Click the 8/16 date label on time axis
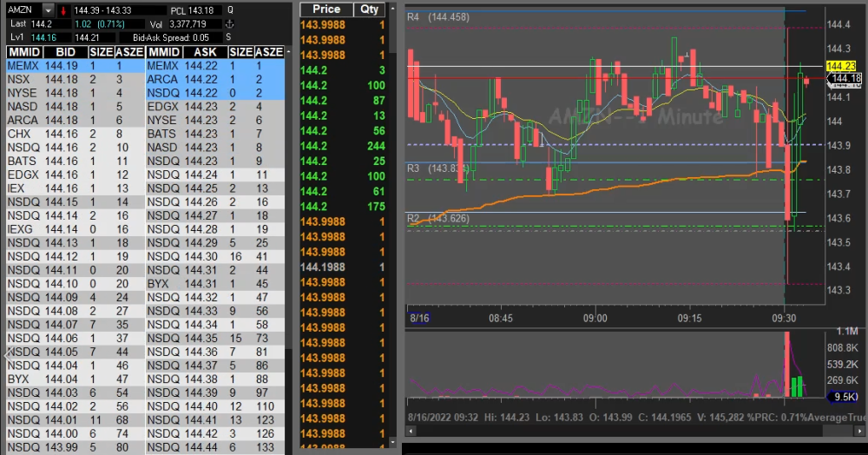This screenshot has height=455, width=868. [419, 319]
